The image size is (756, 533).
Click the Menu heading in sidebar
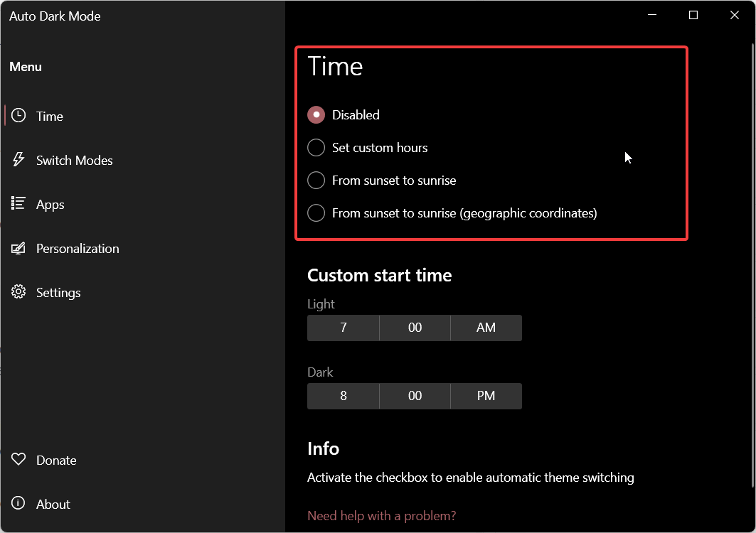click(26, 67)
